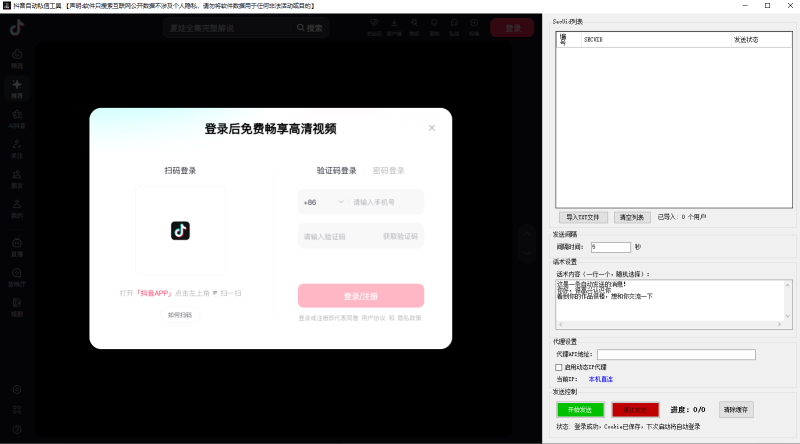Open the 推荐 sidebar section
The image size is (800, 444).
[17, 89]
